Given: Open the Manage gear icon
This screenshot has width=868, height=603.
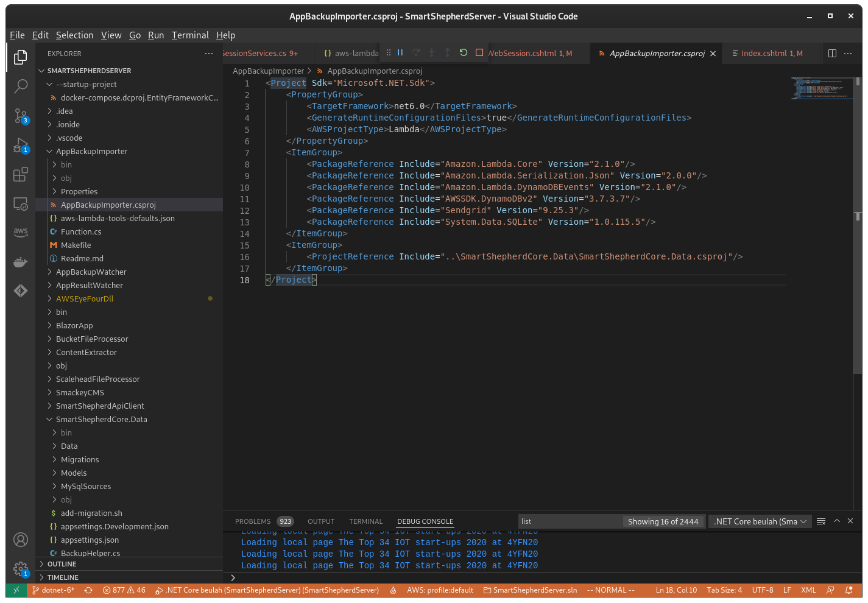Looking at the screenshot, I should [x=21, y=569].
